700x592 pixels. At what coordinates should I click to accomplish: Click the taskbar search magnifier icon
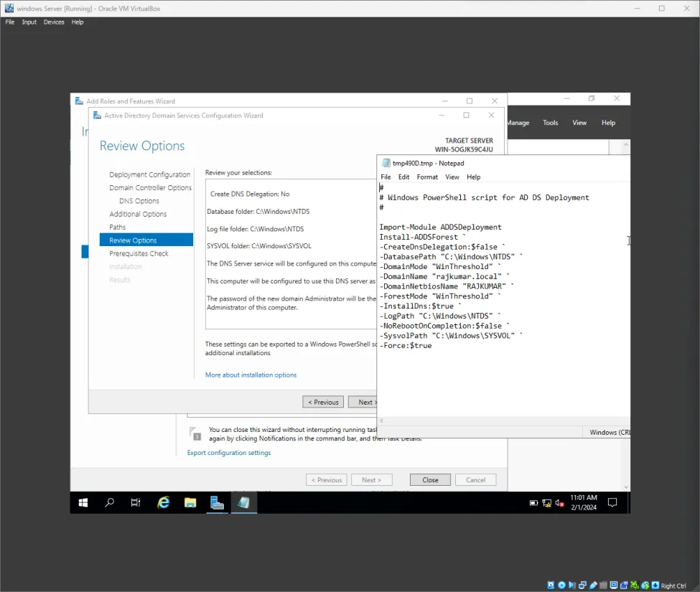pyautogui.click(x=109, y=503)
